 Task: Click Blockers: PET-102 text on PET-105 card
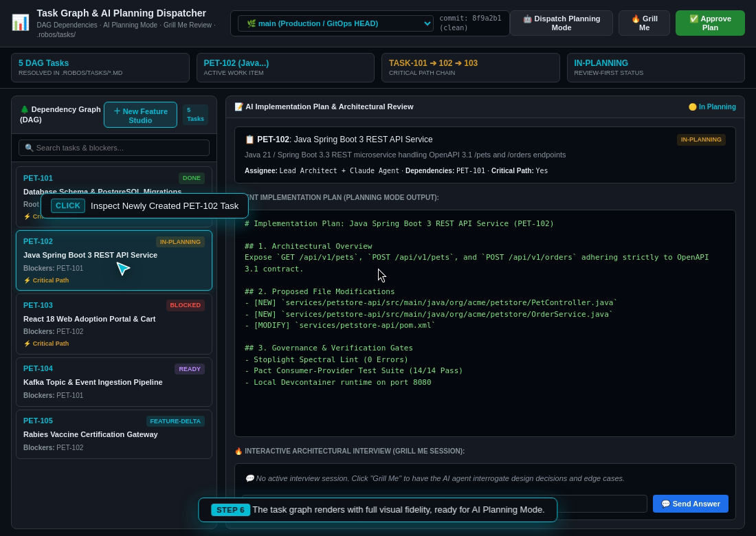pos(53,447)
